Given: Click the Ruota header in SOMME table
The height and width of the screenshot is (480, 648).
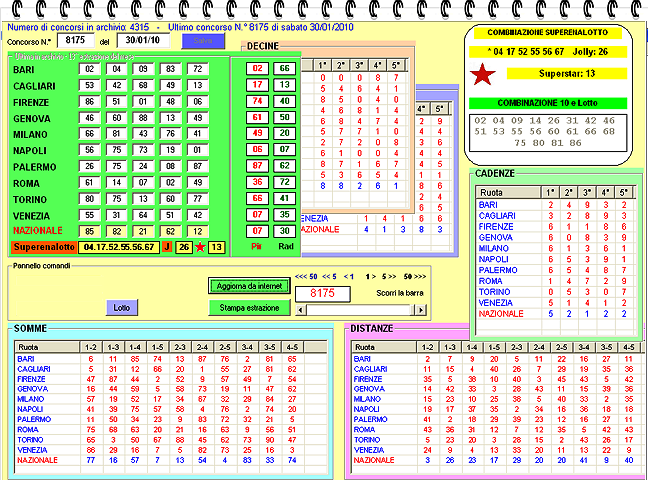Looking at the screenshot, I should coord(47,347).
